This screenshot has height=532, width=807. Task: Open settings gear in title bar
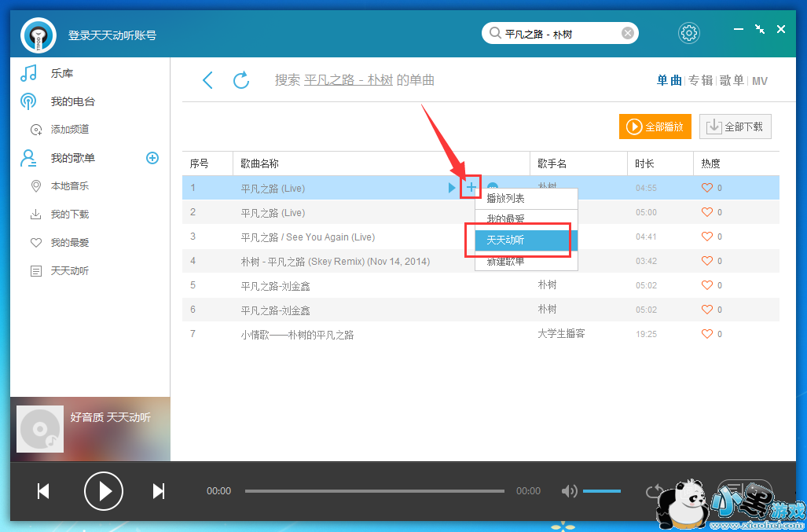[688, 34]
